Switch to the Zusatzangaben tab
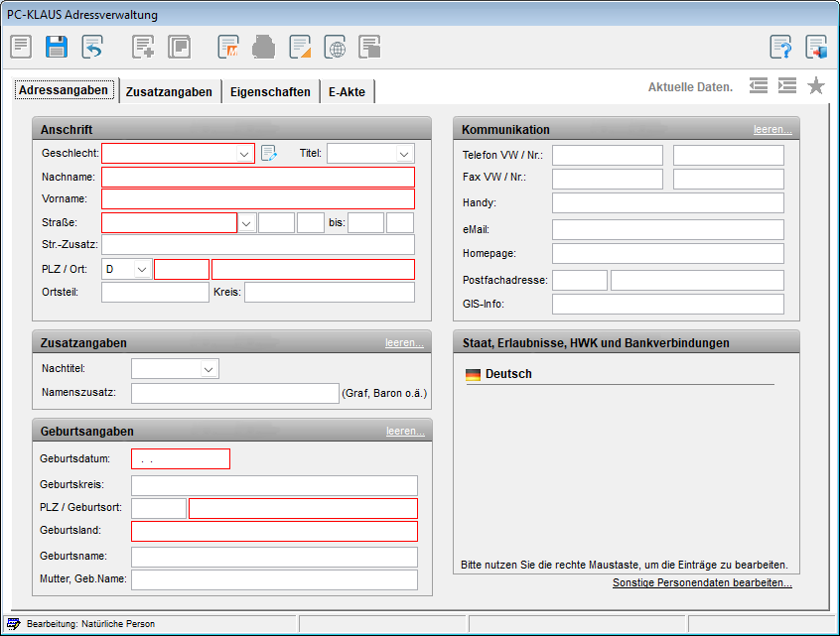The width and height of the screenshot is (840, 636). click(169, 92)
